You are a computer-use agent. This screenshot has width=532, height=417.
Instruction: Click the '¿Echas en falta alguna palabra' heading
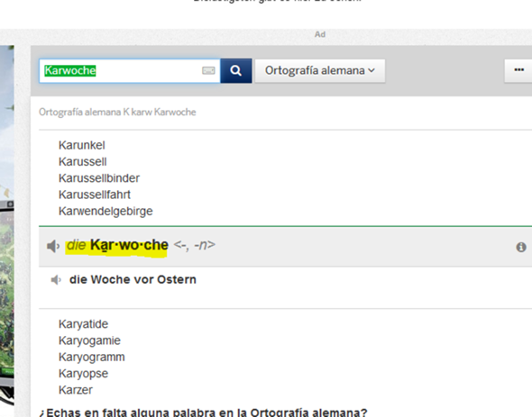pos(203,412)
